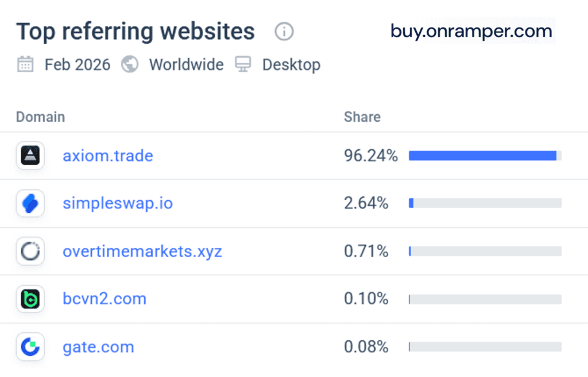Image resolution: width=588 pixels, height=377 pixels.
Task: Click axiom.trade's 96.24% share bar
Action: [x=485, y=155]
